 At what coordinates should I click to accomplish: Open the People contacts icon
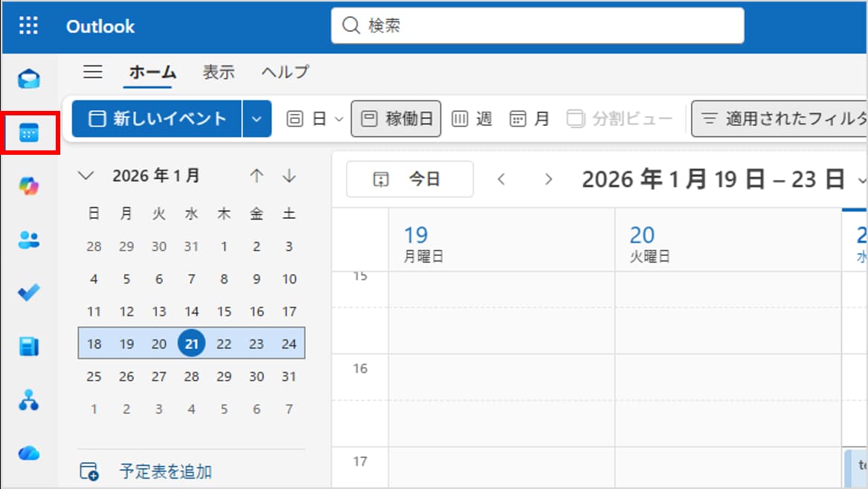(29, 240)
